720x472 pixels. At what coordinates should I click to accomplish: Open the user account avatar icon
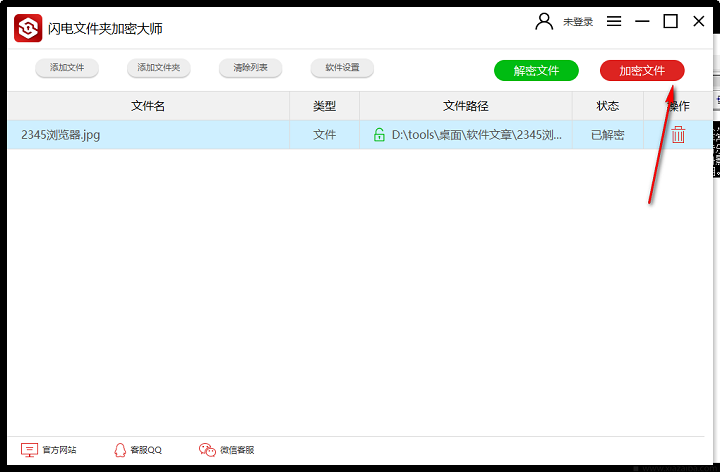[x=544, y=21]
